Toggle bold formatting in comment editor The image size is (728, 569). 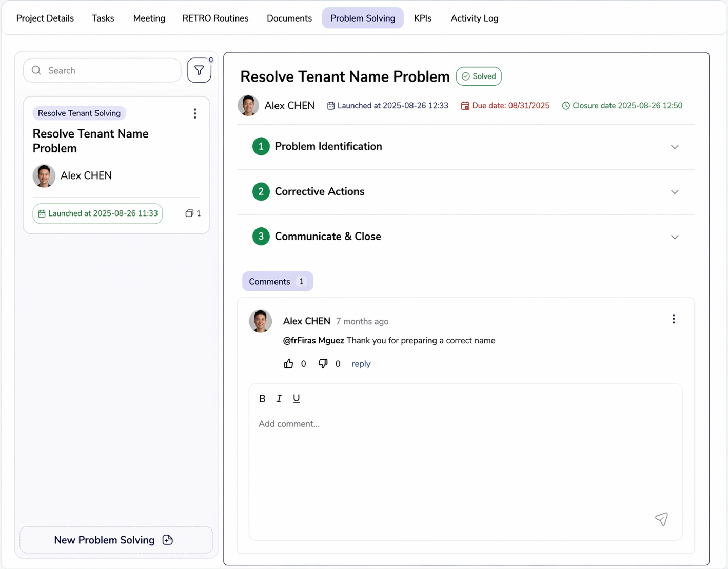click(x=262, y=399)
